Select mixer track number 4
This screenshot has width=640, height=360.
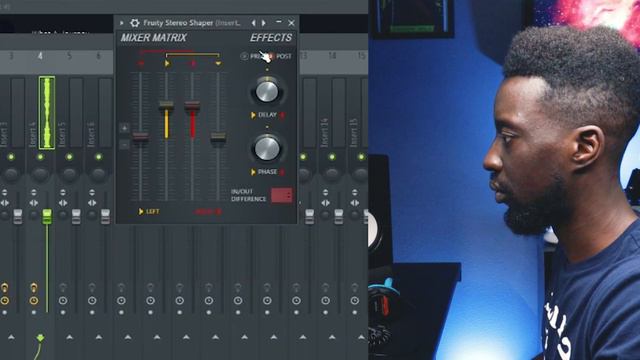(x=40, y=56)
